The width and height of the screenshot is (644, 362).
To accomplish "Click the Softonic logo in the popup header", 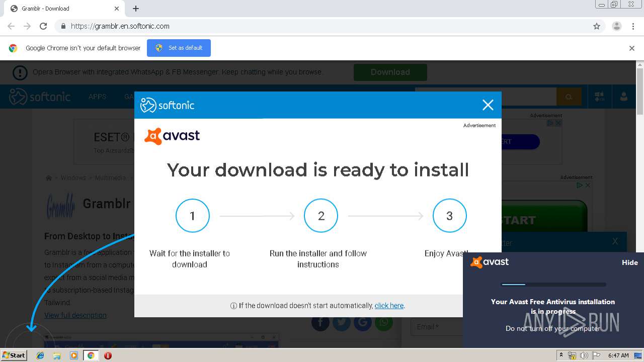I will [167, 105].
